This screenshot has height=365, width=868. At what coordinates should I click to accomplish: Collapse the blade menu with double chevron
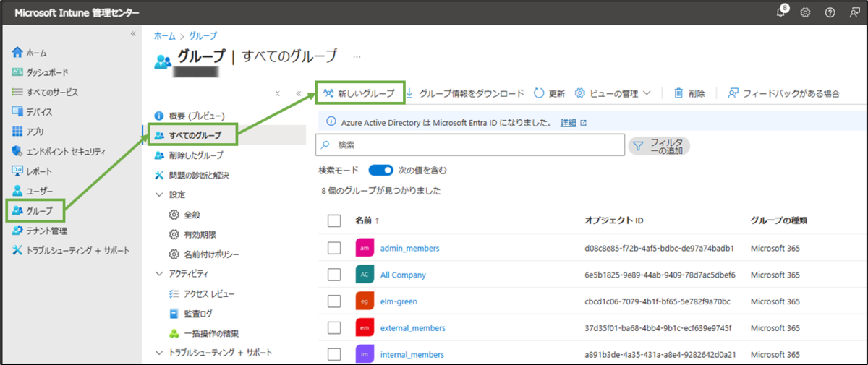[x=298, y=93]
